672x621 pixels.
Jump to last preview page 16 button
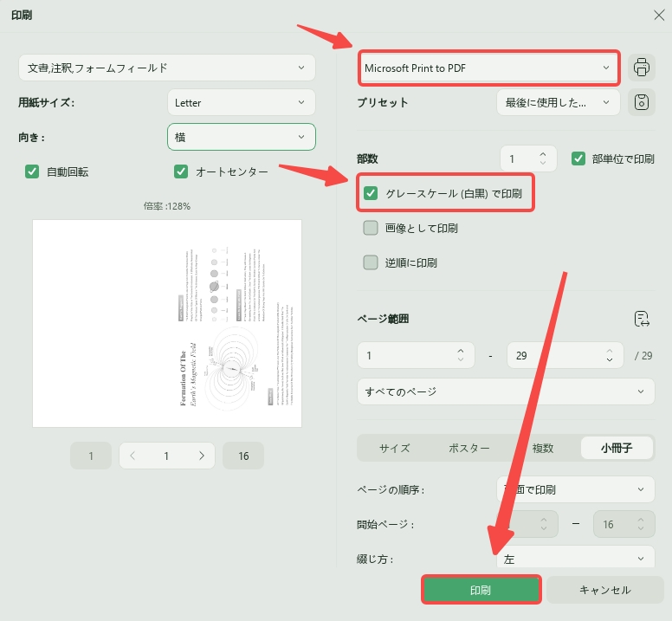tap(243, 456)
